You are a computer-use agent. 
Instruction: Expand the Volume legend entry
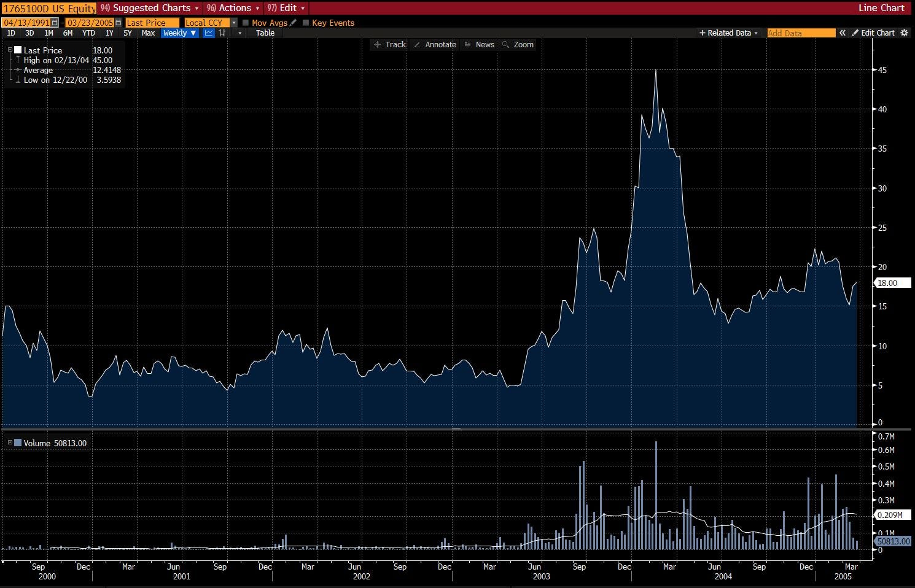(x=10, y=443)
